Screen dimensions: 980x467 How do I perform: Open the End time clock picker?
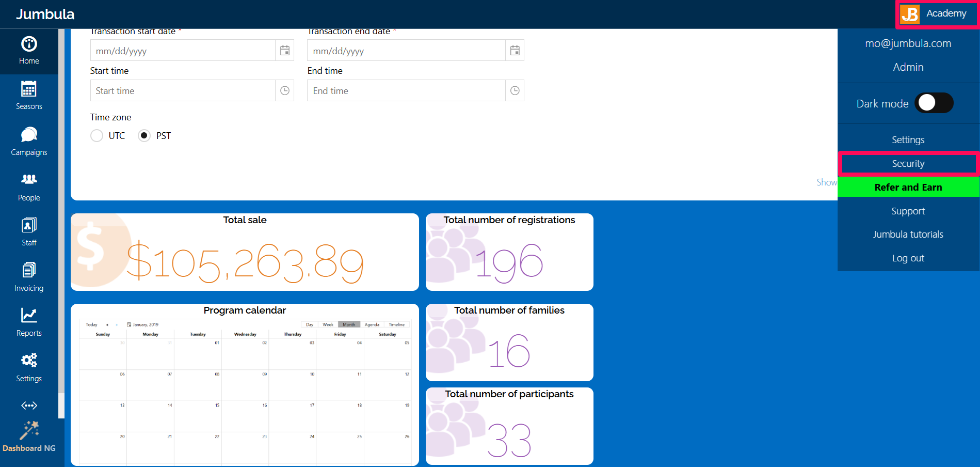[x=515, y=90]
